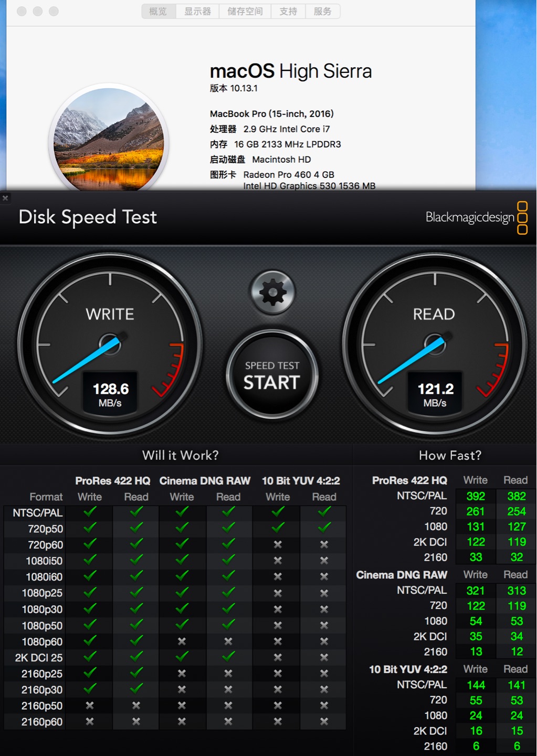Switch to the 服务 tab
537x756 pixels.
coord(322,11)
